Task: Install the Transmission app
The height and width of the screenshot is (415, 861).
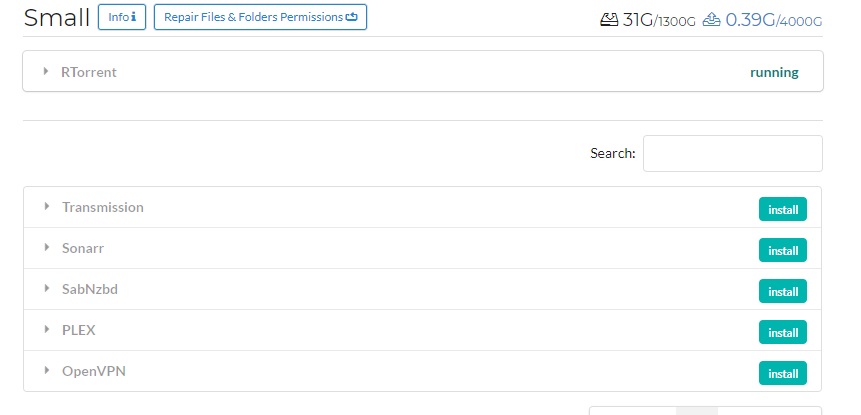Action: (x=782, y=209)
